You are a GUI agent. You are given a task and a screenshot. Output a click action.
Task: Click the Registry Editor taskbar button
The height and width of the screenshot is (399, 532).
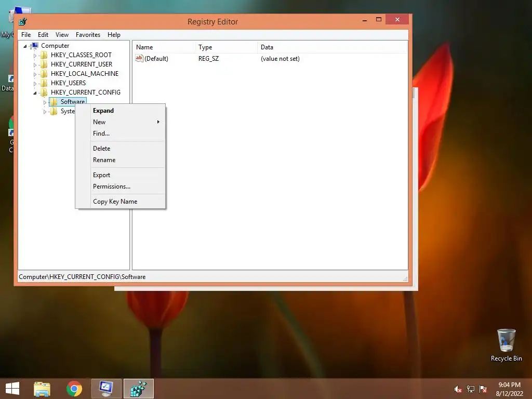coord(139,389)
